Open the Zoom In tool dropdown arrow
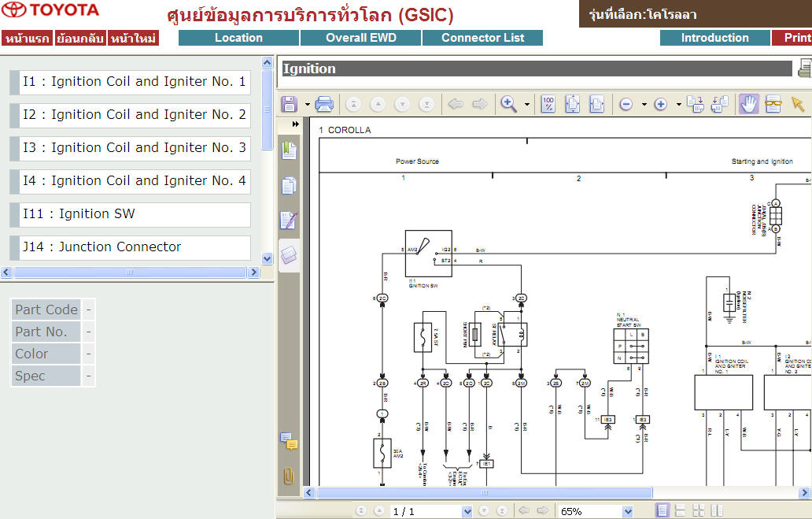Screen dimensions: 812x519 (x=527, y=105)
